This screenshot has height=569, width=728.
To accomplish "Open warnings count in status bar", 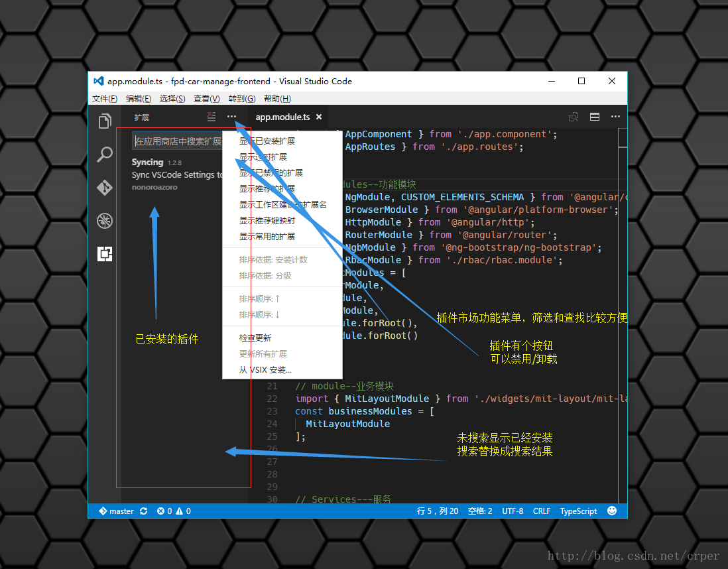I will click(x=184, y=511).
